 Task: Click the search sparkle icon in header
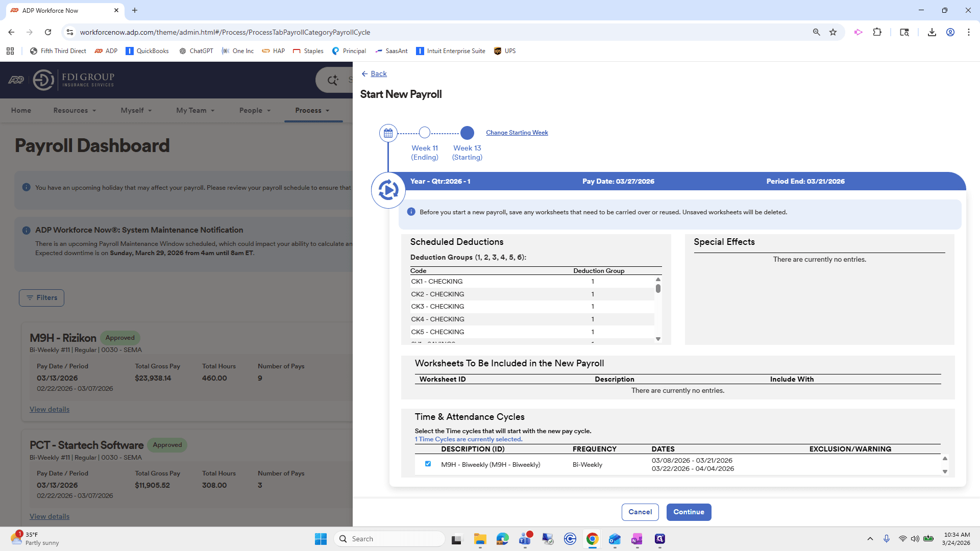click(x=333, y=80)
